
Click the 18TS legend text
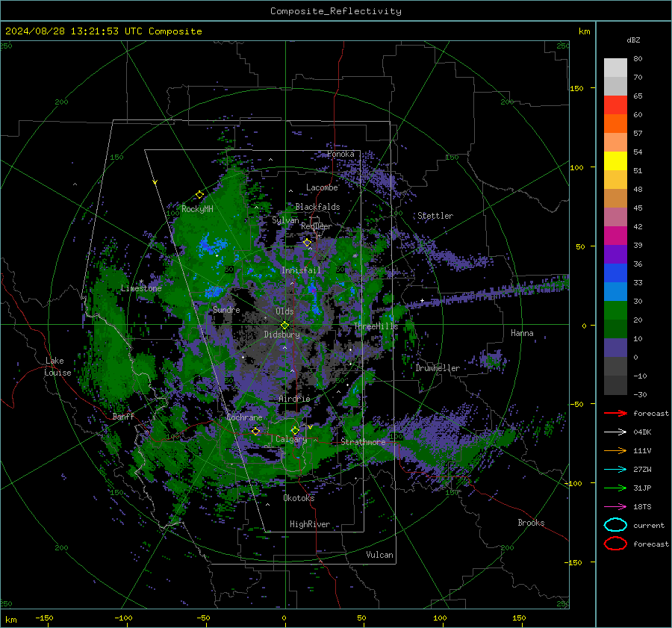point(642,507)
